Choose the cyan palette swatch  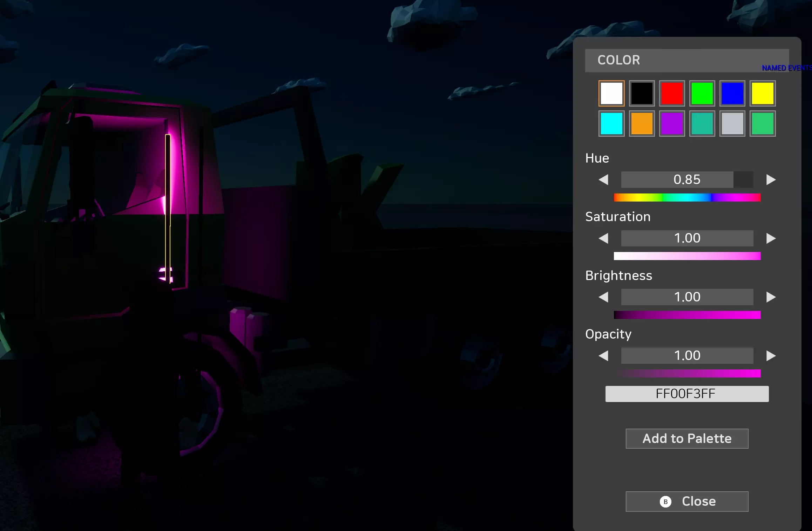pyautogui.click(x=611, y=124)
